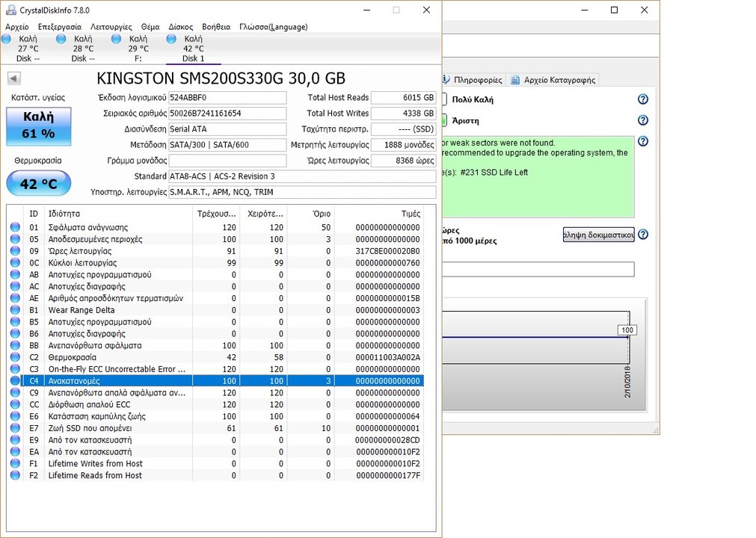This screenshot has width=756, height=538.
Task: Select the On-the-Fly ECC Uncorrectable Error row
Action: click(216, 369)
